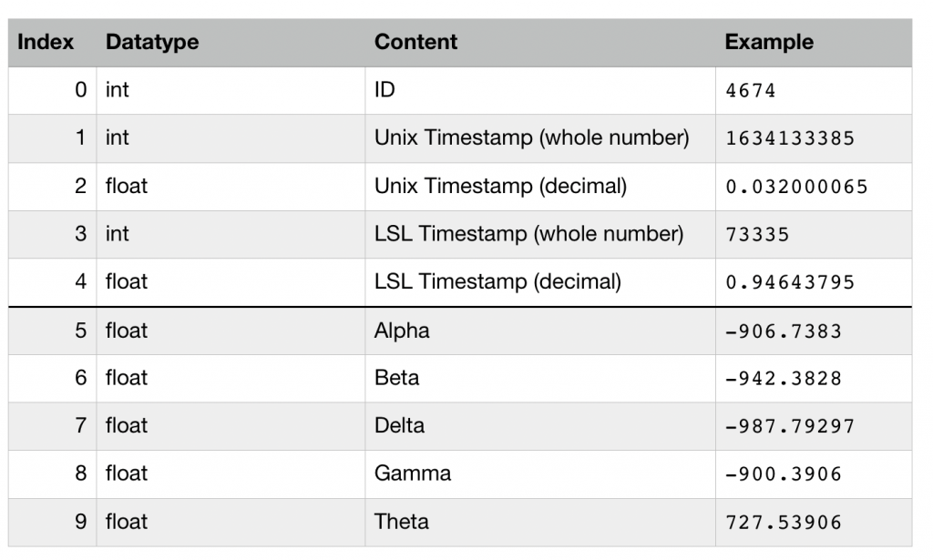Select example value 1634133385
933x560 pixels.
(790, 138)
